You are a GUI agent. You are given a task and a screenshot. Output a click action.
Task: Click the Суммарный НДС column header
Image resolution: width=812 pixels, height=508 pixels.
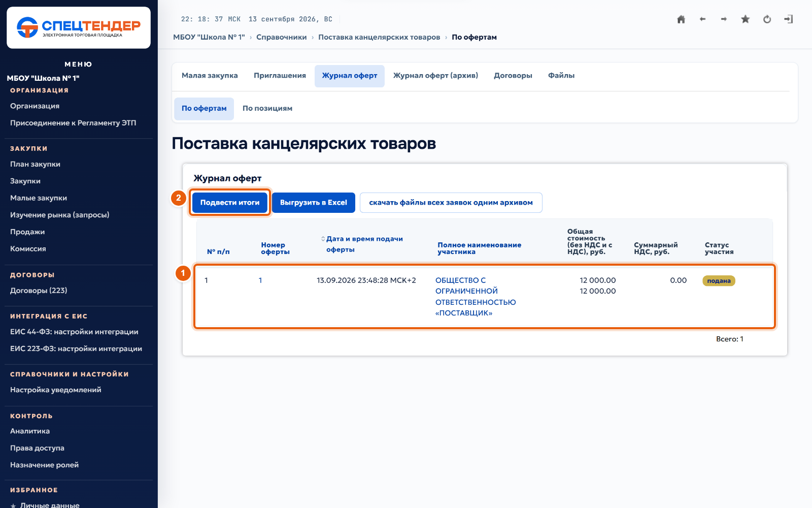click(x=656, y=248)
